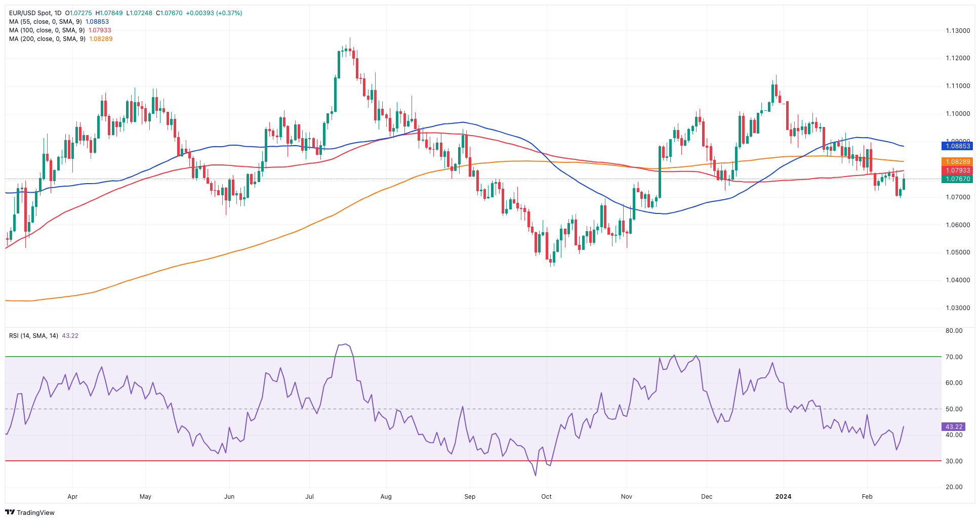Image resolution: width=980 pixels, height=521 pixels.
Task: Click the Nov date axis label
Action: pos(627,497)
